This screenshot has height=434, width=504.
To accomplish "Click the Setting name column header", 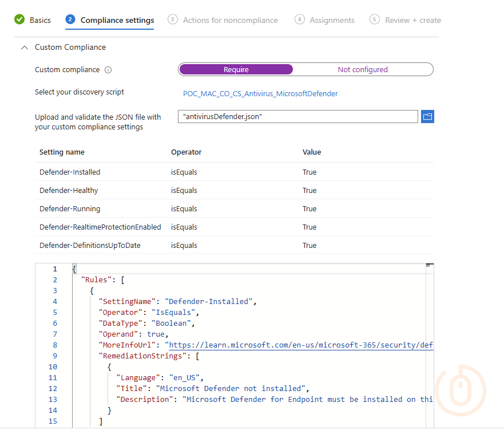I will (62, 152).
